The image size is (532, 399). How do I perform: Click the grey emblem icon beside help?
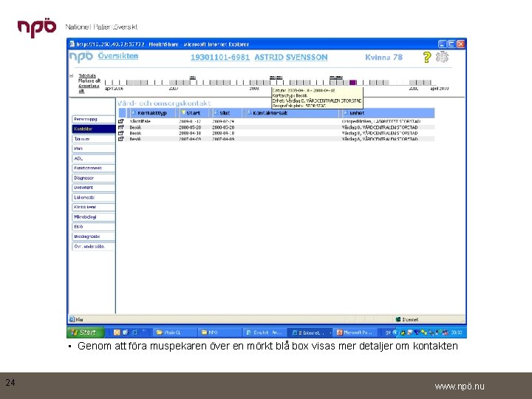tap(442, 57)
